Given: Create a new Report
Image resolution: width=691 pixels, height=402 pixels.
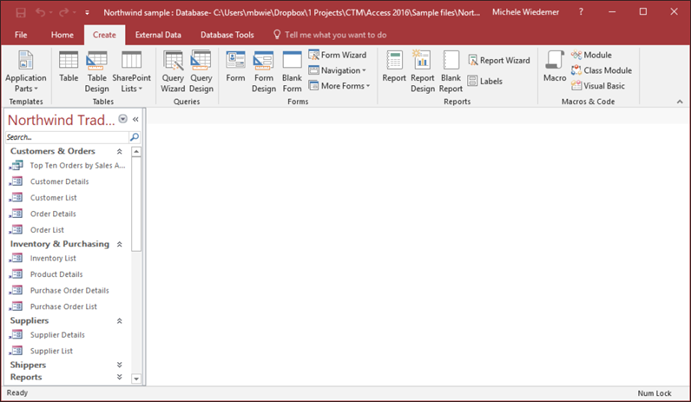Looking at the screenshot, I should [x=394, y=67].
